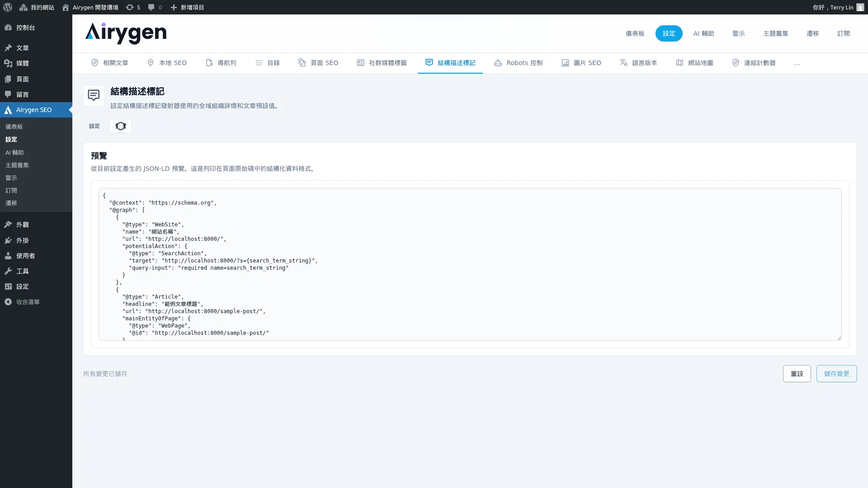Viewport: 868px width, 488px height.
Task: Go to AI 輔助 in top navigation
Action: pyautogui.click(x=704, y=33)
